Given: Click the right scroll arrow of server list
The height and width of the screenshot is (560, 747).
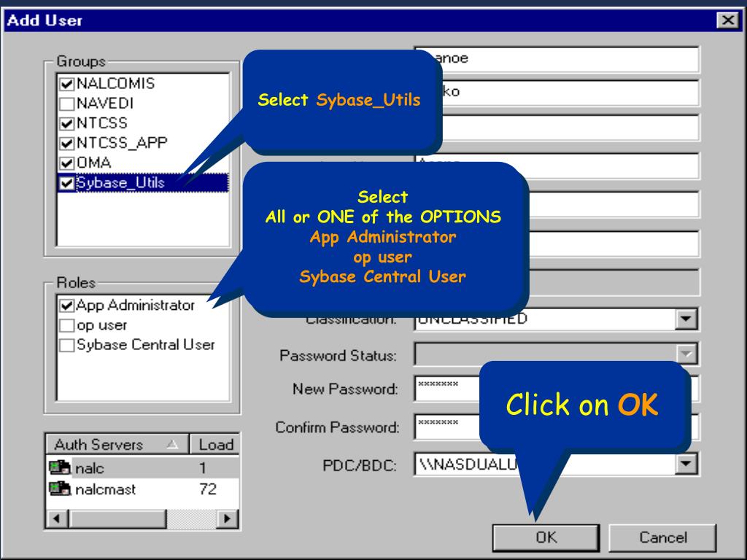Looking at the screenshot, I should coord(228,518).
